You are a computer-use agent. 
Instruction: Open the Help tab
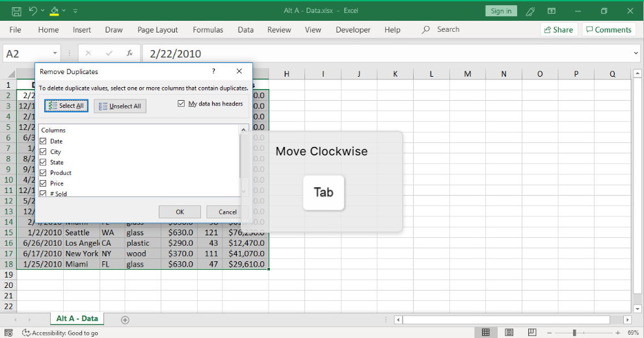click(x=392, y=29)
